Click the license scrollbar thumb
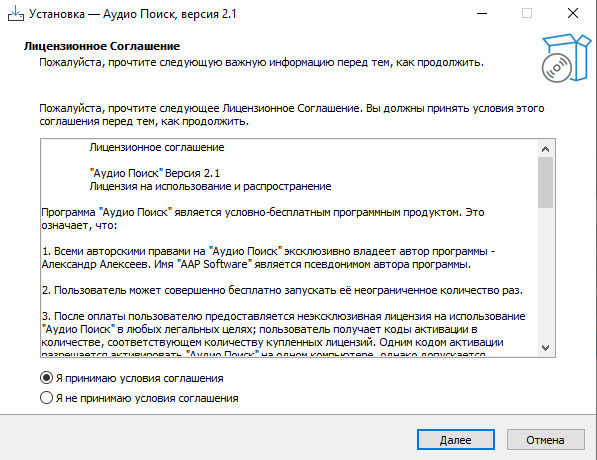 click(x=545, y=182)
